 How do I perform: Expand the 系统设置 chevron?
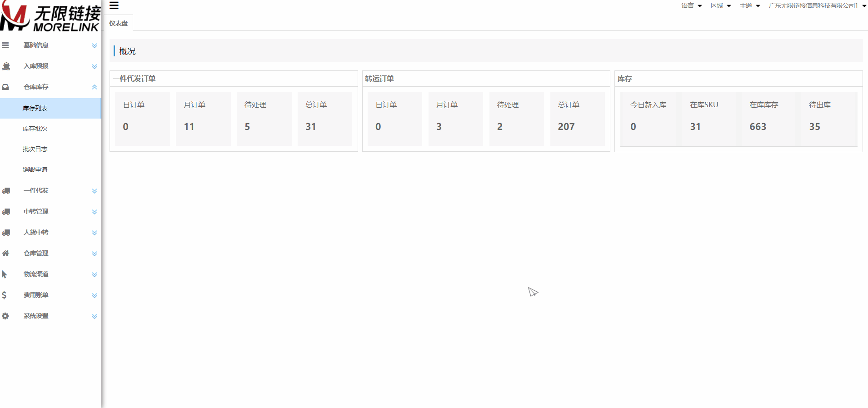(x=95, y=316)
